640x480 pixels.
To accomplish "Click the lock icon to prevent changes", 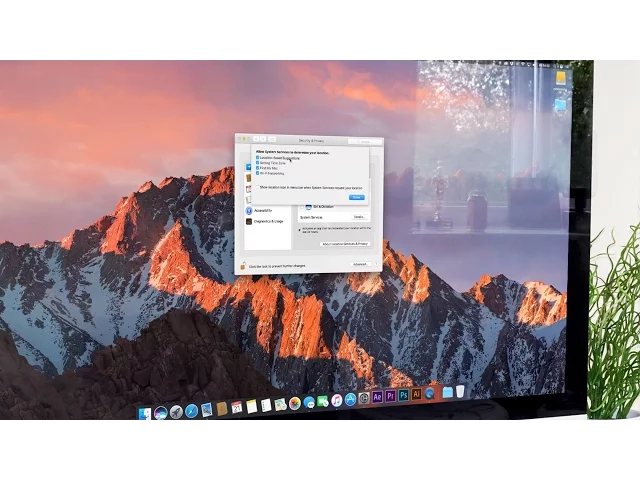I will click(242, 267).
